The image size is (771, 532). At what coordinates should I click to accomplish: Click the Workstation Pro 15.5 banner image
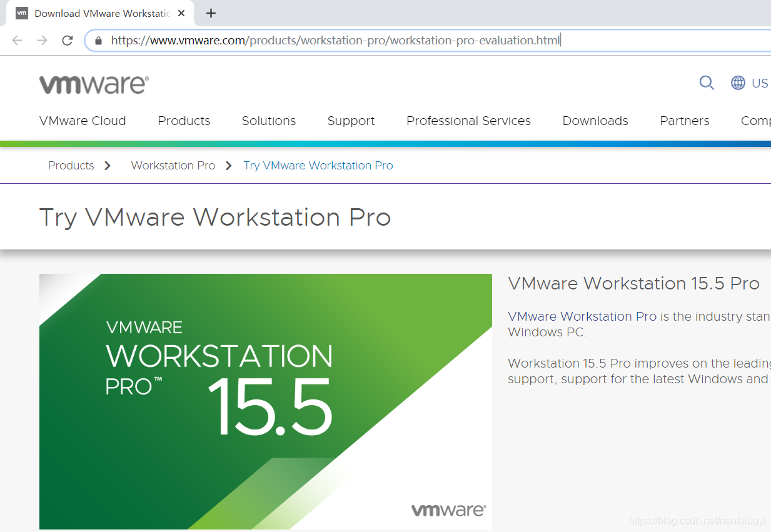tap(266, 401)
